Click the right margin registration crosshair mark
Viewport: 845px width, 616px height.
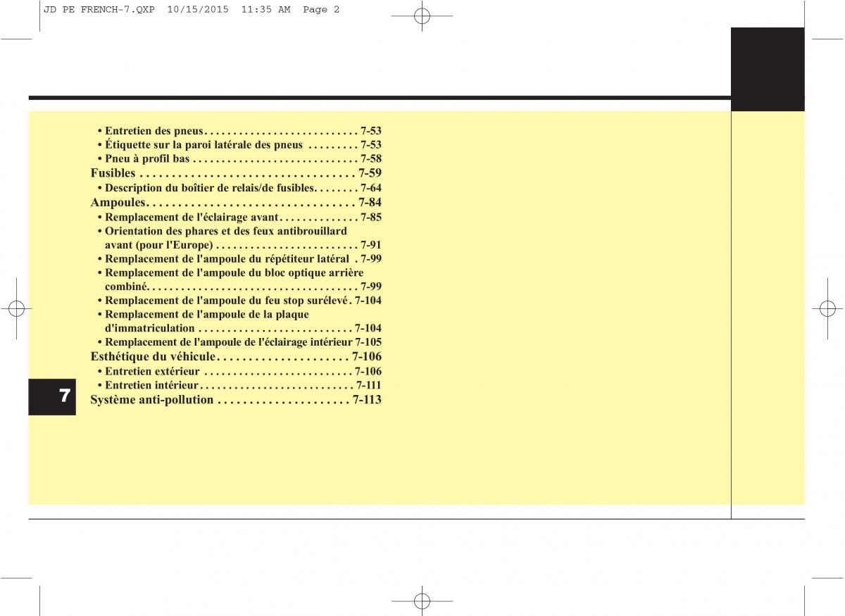(827, 308)
